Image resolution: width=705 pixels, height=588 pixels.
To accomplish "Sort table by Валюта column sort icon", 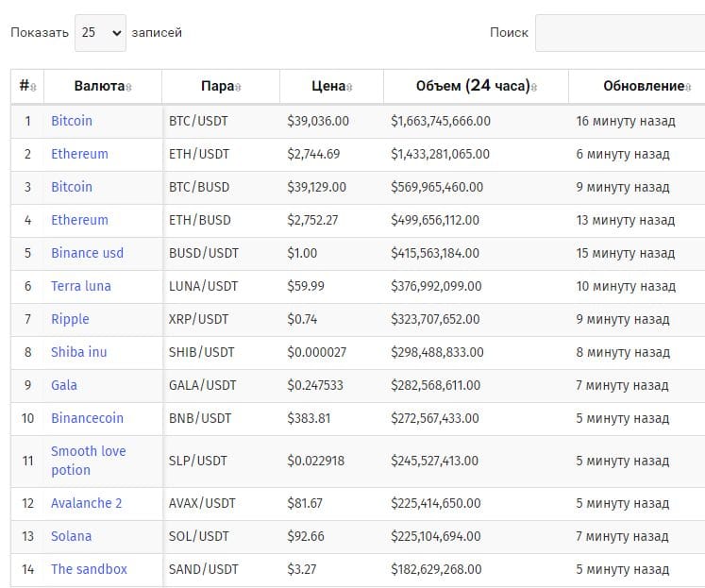I will 128,87.
